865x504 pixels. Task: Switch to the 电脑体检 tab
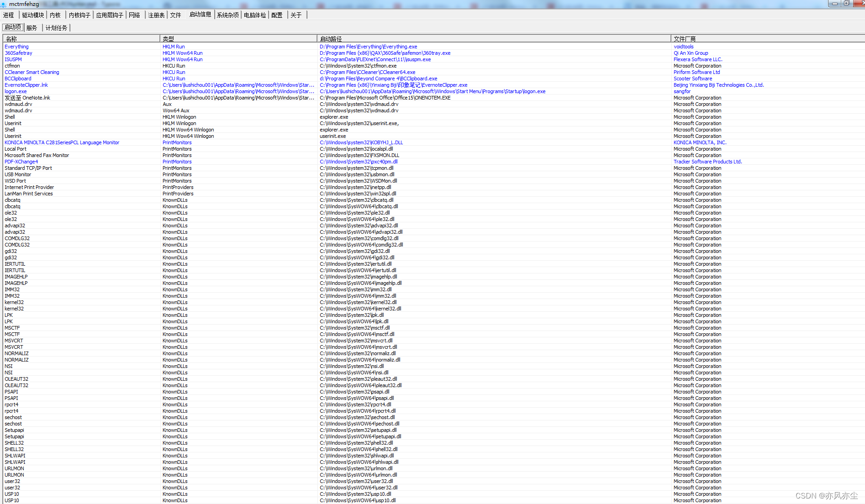tap(255, 15)
